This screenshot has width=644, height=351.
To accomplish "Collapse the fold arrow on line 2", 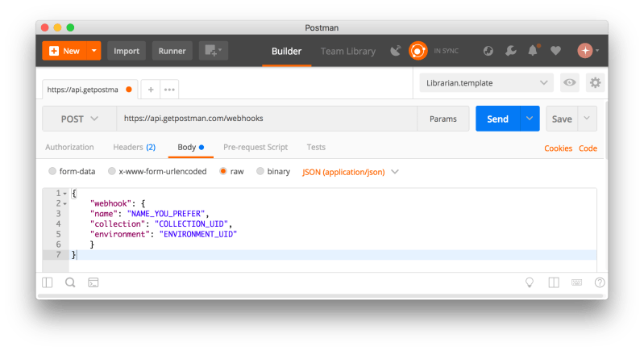I will pyautogui.click(x=65, y=204).
